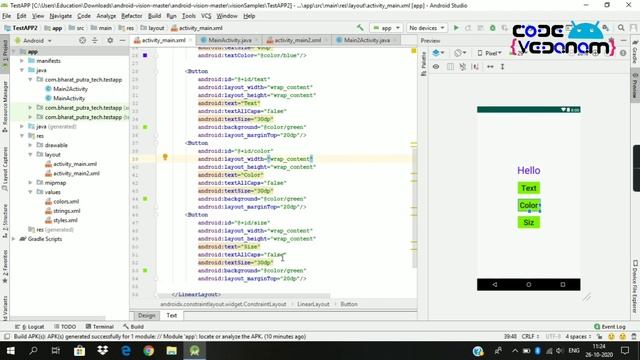Screen dimensions: 640x360
Task: Open the Pixel device dropdown in Preview
Action: [x=489, y=53]
